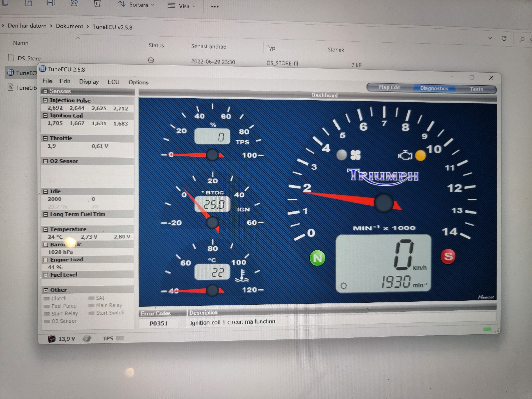Click the Fuel Pump status indicator
532x399 pixels.
pos(47,306)
